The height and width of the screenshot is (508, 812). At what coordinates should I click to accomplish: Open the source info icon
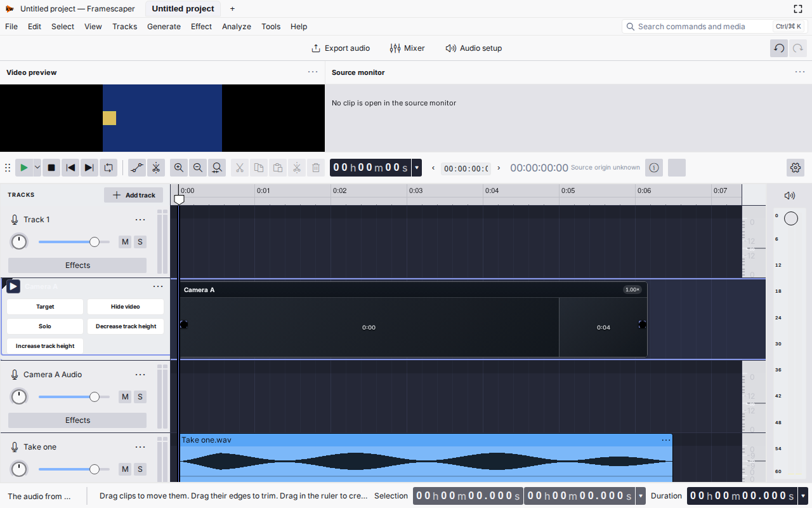point(654,168)
